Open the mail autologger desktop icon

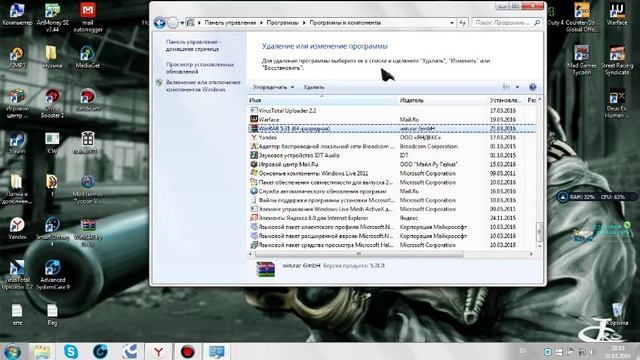88,17
